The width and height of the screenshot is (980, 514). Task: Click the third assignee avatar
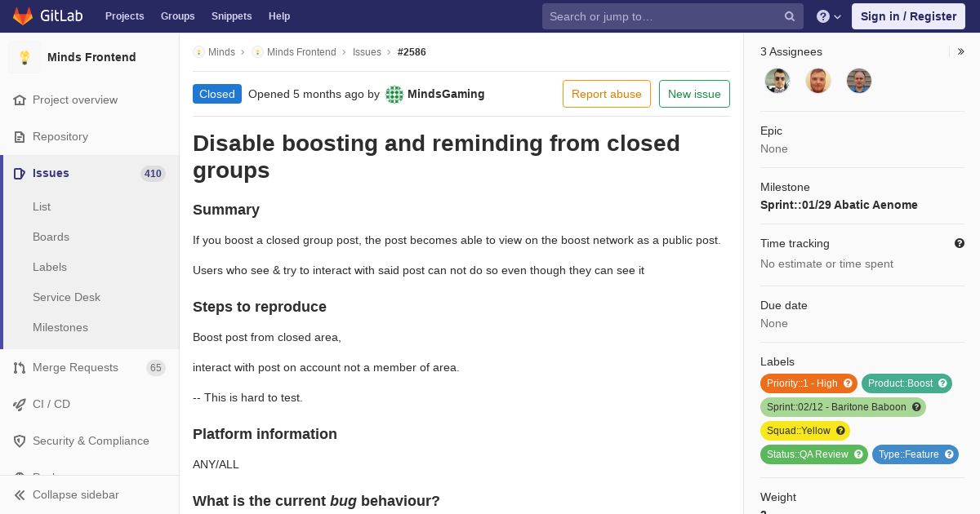click(859, 81)
